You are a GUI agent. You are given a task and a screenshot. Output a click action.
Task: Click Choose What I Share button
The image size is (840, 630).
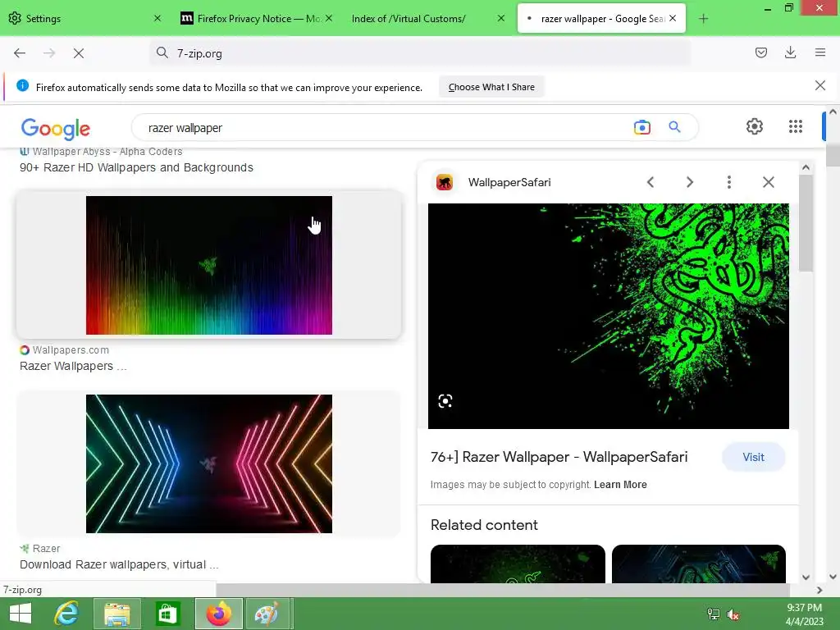pos(491,87)
